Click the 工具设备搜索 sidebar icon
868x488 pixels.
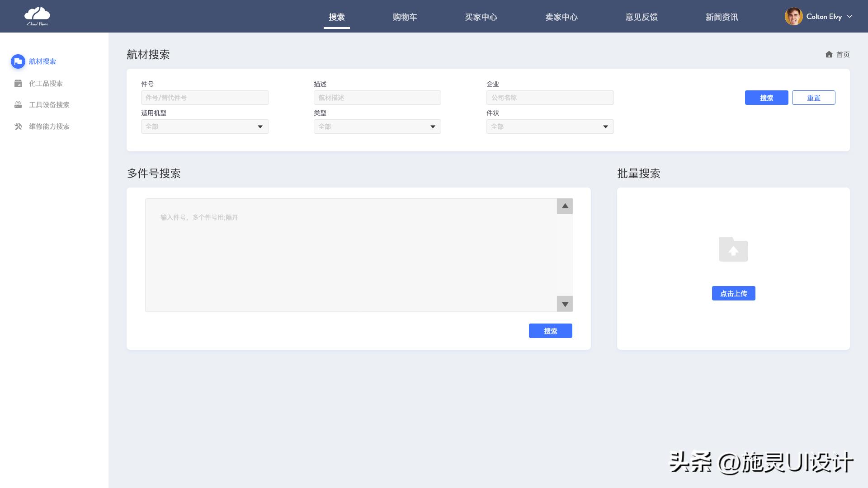[x=18, y=105]
